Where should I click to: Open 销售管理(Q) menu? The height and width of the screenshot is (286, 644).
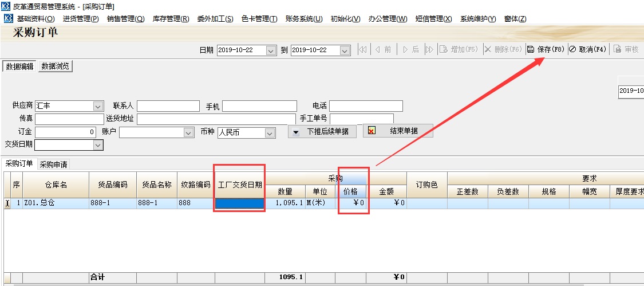coord(126,19)
